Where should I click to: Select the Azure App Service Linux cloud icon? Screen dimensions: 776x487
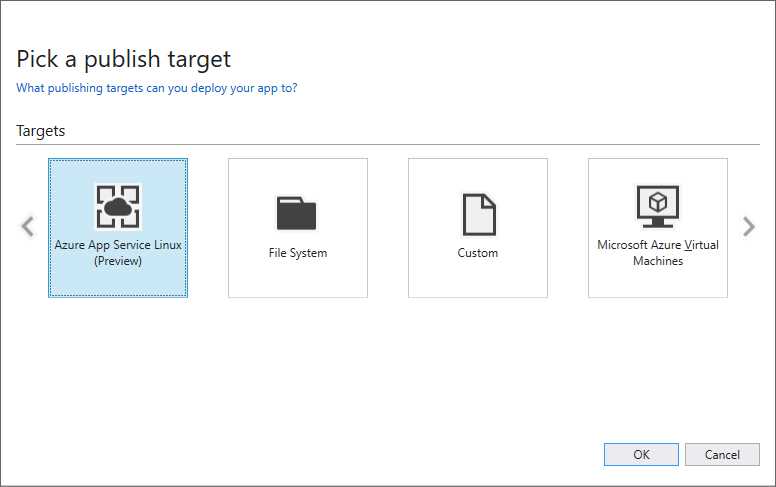point(118,207)
